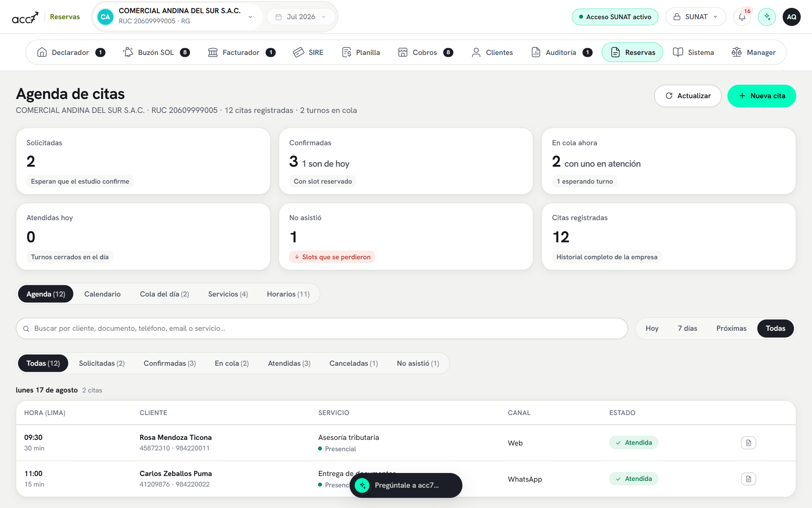Click the Actualizar button
The width and height of the screenshot is (812, 508).
[688, 96]
